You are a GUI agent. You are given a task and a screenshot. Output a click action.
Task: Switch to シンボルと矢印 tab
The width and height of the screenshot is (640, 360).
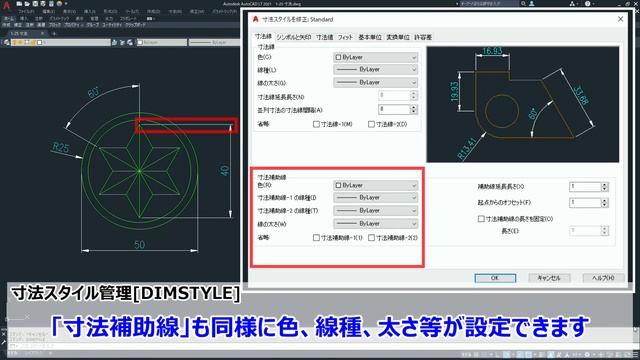coord(293,37)
